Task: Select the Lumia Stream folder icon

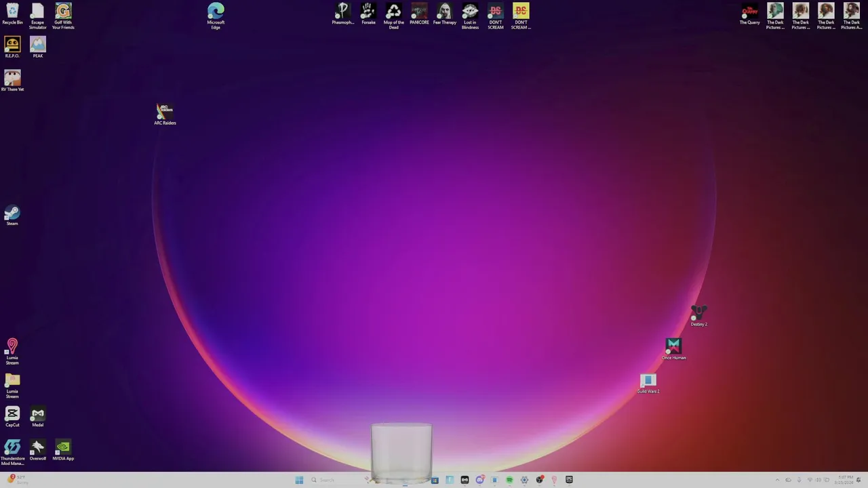Action: tap(12, 386)
